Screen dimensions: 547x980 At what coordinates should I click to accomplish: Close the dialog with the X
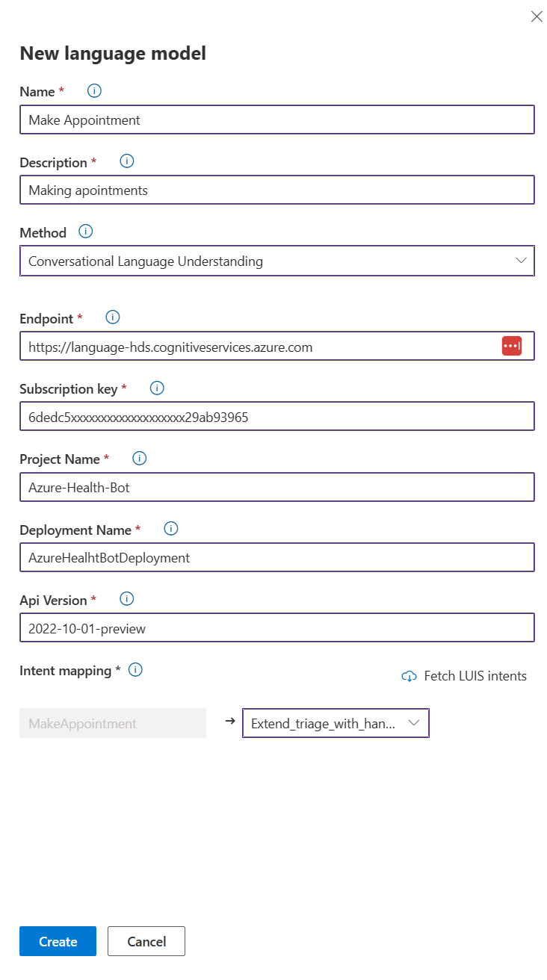pyautogui.click(x=537, y=16)
